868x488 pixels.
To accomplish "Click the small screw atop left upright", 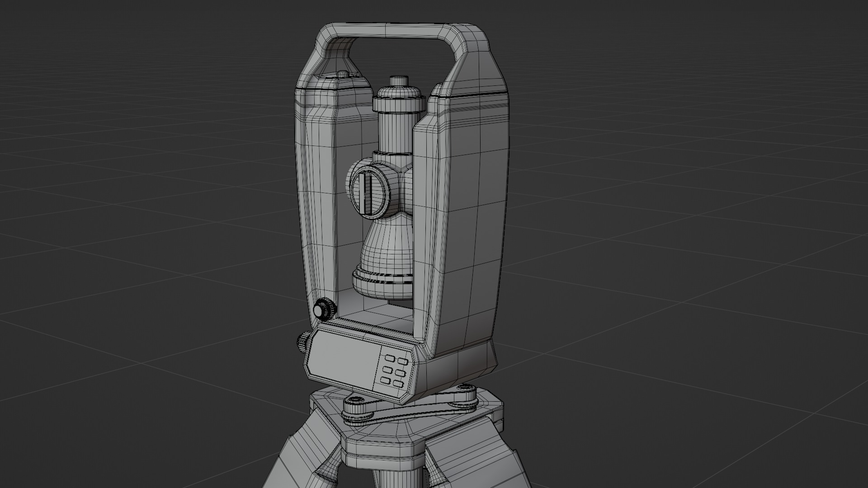I will pyautogui.click(x=343, y=73).
